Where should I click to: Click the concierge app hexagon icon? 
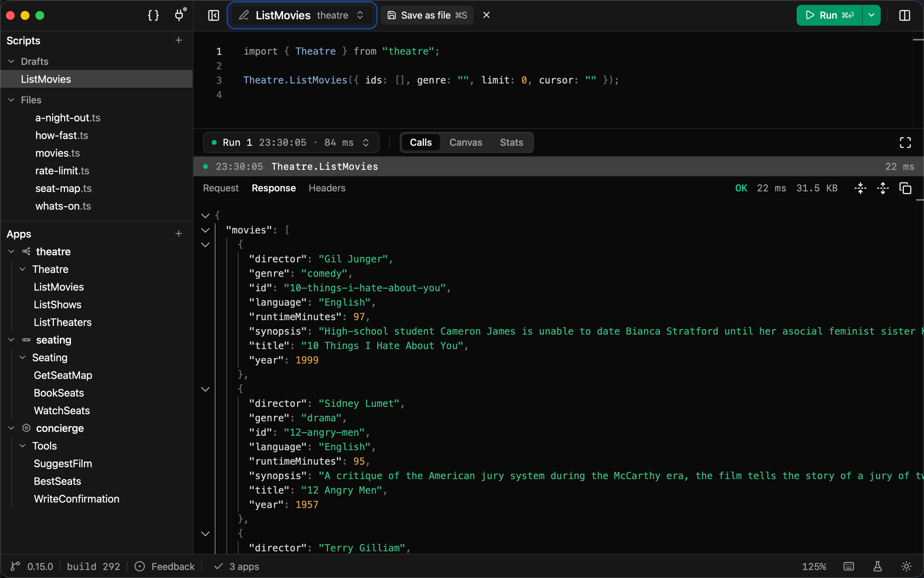coord(26,428)
